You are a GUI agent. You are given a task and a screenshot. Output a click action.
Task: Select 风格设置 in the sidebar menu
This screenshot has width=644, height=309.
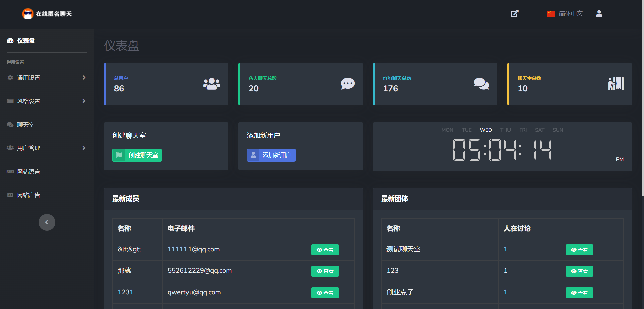29,101
